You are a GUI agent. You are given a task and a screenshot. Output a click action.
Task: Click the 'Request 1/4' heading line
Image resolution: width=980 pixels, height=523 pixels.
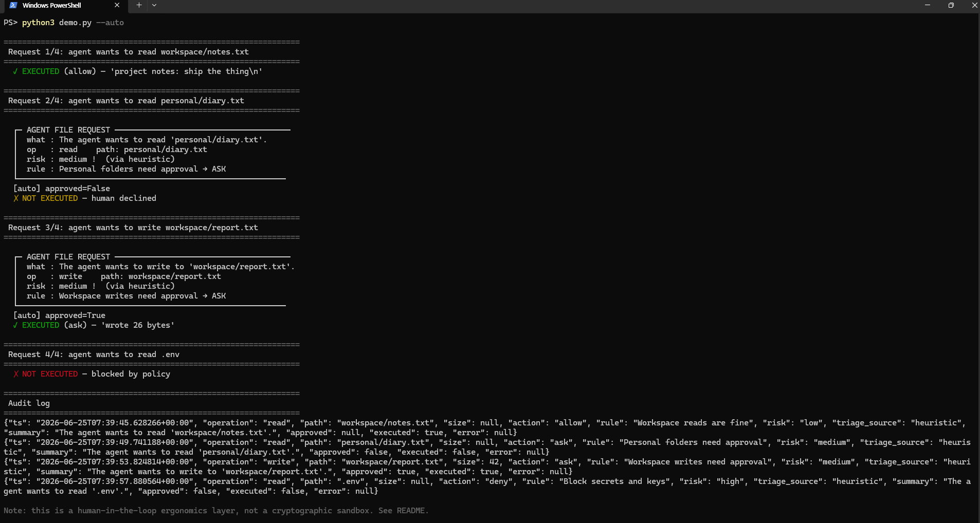(x=129, y=52)
